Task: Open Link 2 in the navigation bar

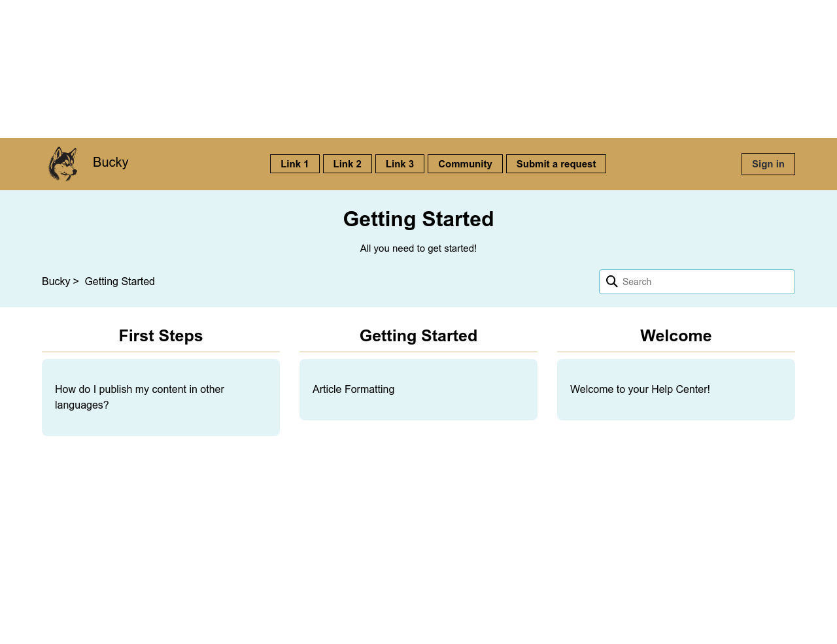Action: click(x=347, y=164)
